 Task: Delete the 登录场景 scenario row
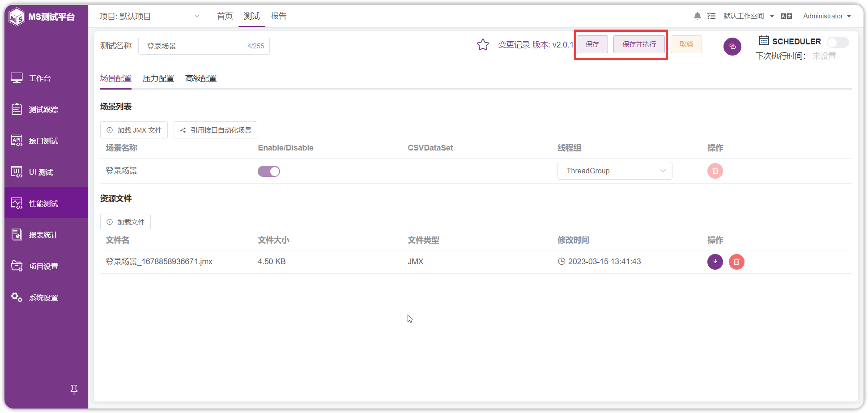point(715,171)
